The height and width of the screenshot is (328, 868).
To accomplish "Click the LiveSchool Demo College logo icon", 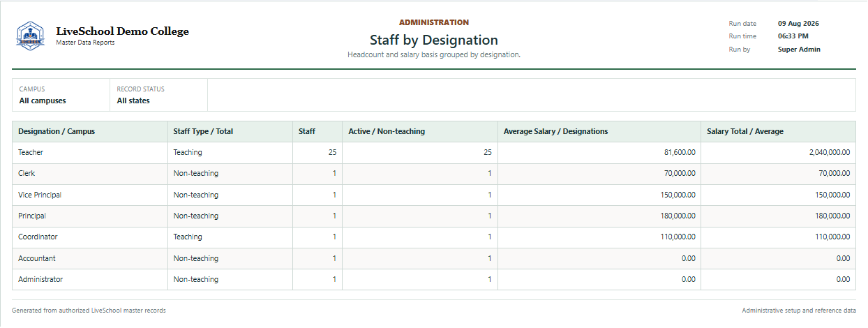I will coord(30,36).
